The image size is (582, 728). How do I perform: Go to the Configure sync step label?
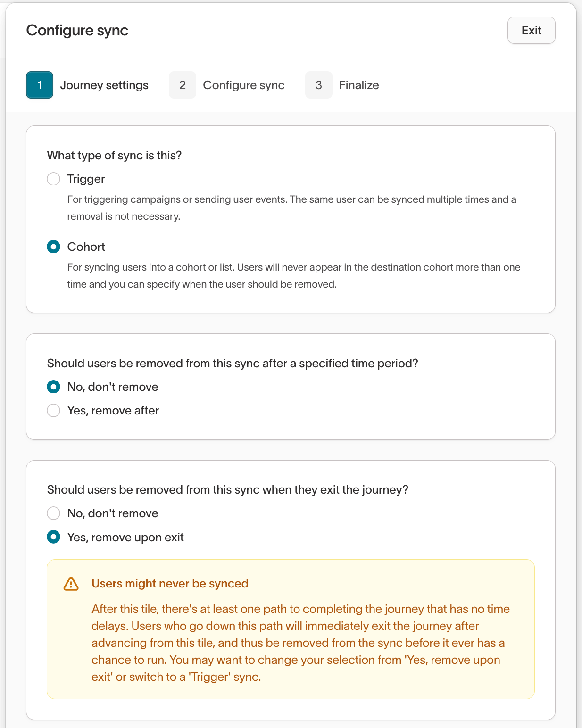coord(243,85)
